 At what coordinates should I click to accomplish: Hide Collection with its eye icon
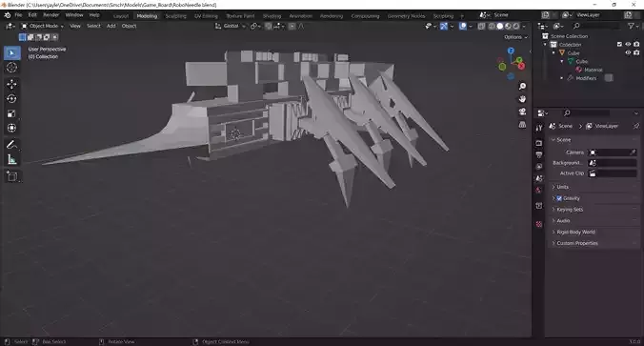pos(628,45)
